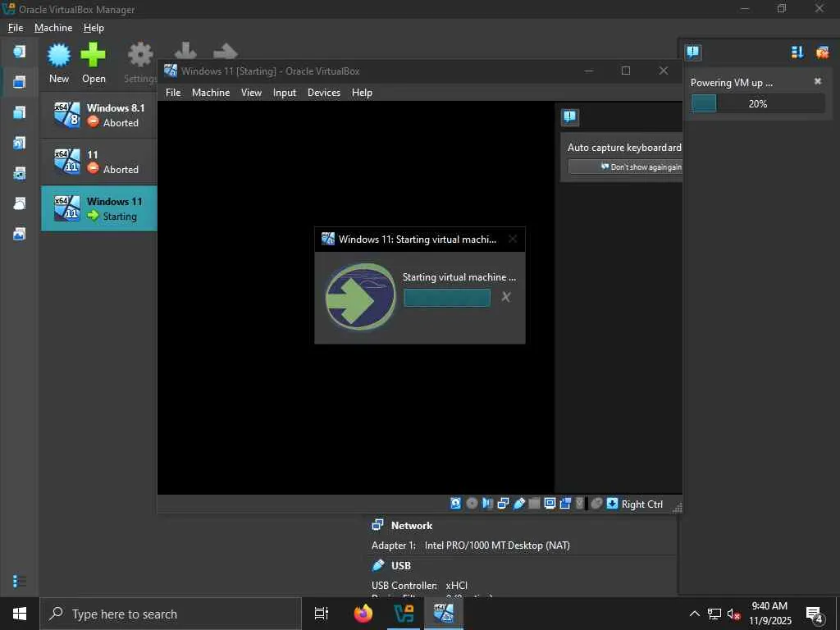Image resolution: width=840 pixels, height=630 pixels.
Task: Cancel the Starting virtual machine progress
Action: coord(505,297)
